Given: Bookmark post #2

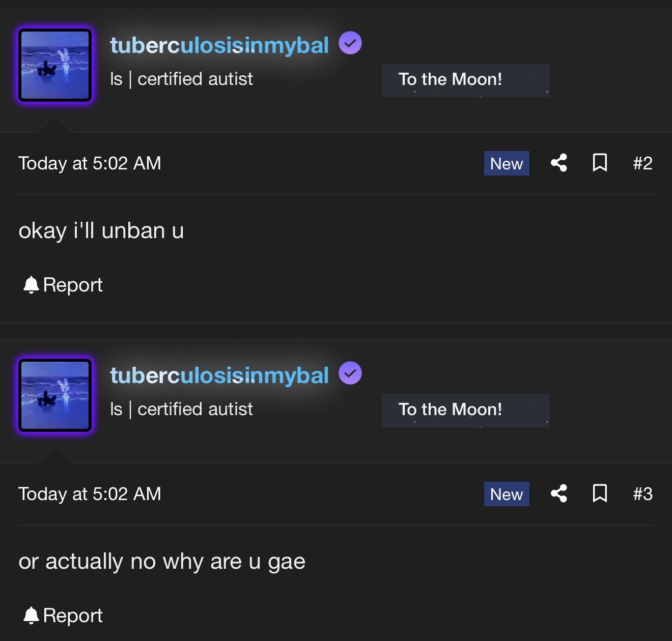Looking at the screenshot, I should click(x=600, y=163).
